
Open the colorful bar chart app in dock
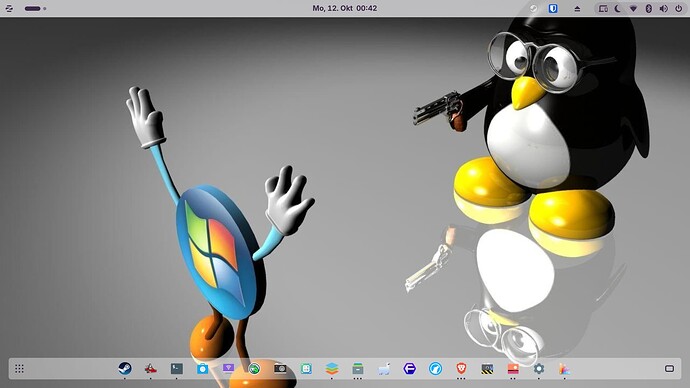pos(565,368)
